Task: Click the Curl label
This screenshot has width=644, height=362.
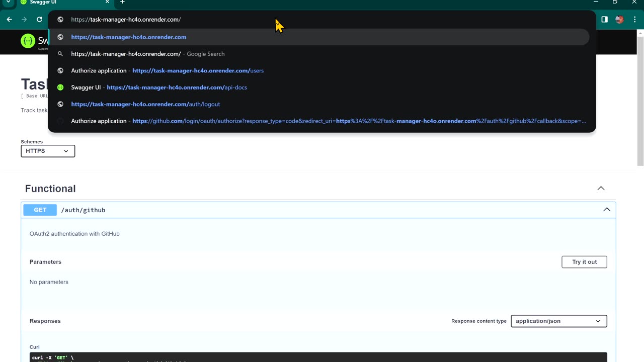Action: click(35, 347)
